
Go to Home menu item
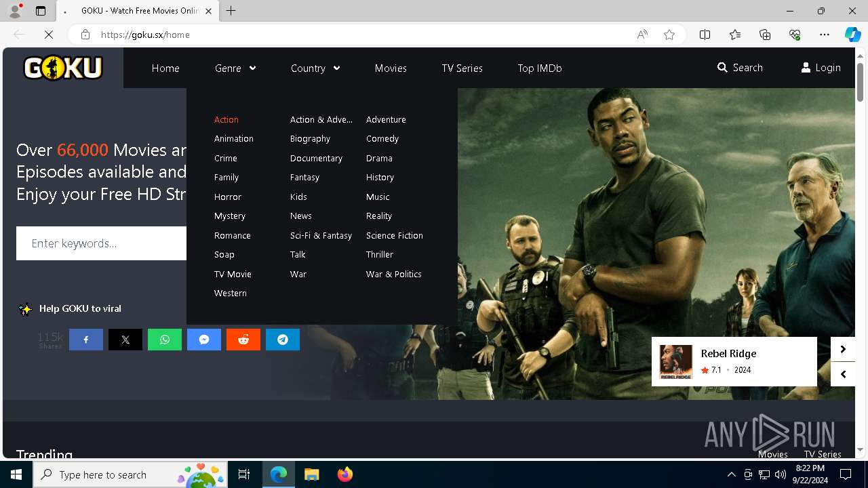(x=165, y=68)
